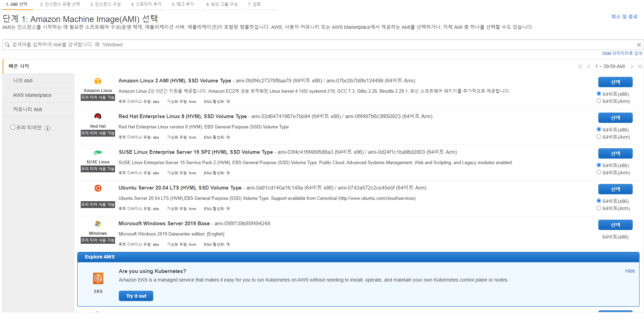Click the Ubuntu logo icon

(x=98, y=188)
